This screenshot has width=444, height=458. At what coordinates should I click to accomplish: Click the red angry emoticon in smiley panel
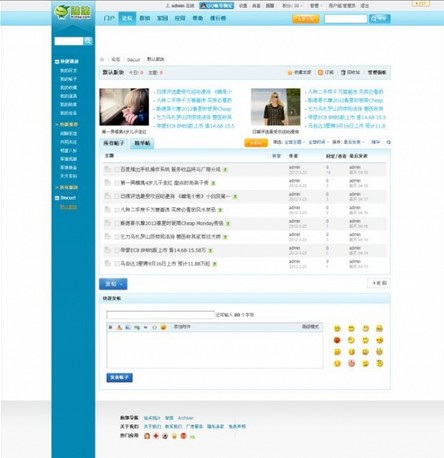click(337, 340)
